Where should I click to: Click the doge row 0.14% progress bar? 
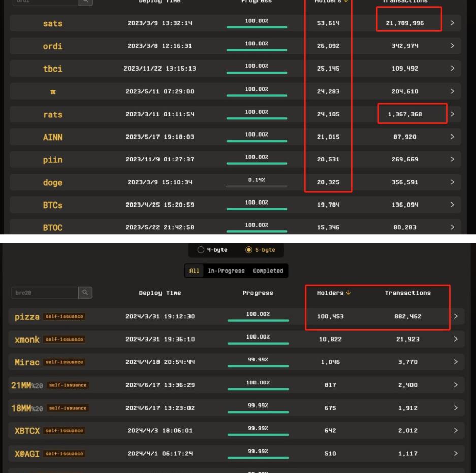point(257,186)
